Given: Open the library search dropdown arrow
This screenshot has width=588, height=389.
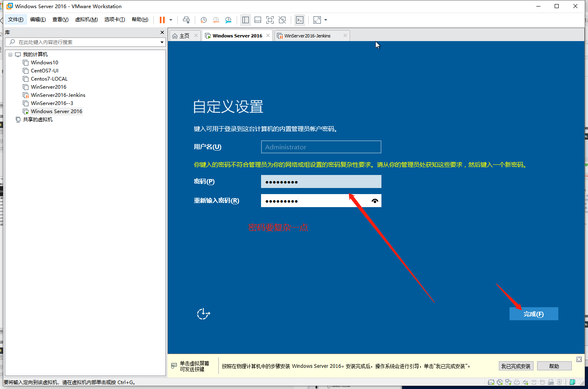Looking at the screenshot, I should [x=162, y=42].
